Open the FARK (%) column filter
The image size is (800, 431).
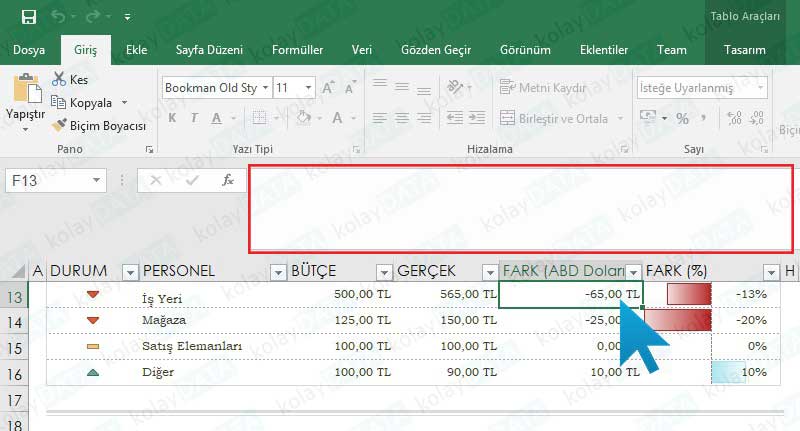(771, 273)
